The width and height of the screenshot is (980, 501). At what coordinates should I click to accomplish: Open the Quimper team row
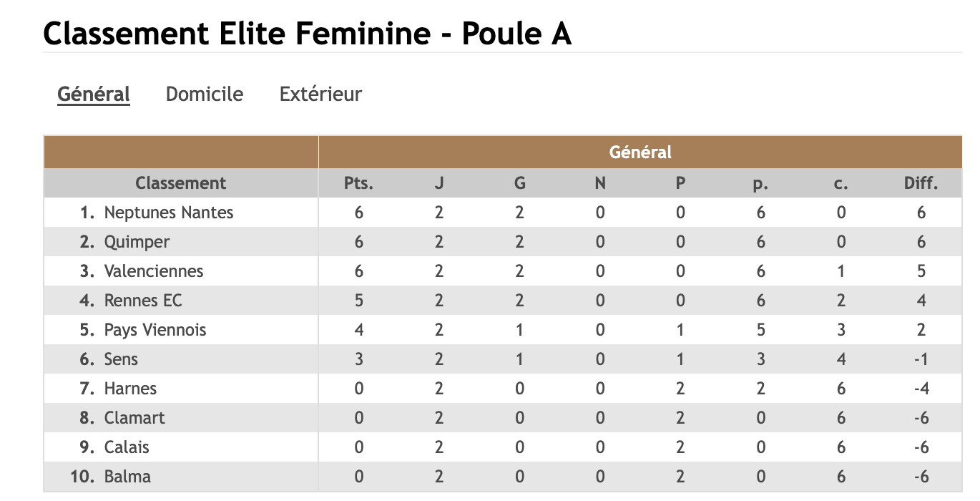pyautogui.click(x=137, y=242)
